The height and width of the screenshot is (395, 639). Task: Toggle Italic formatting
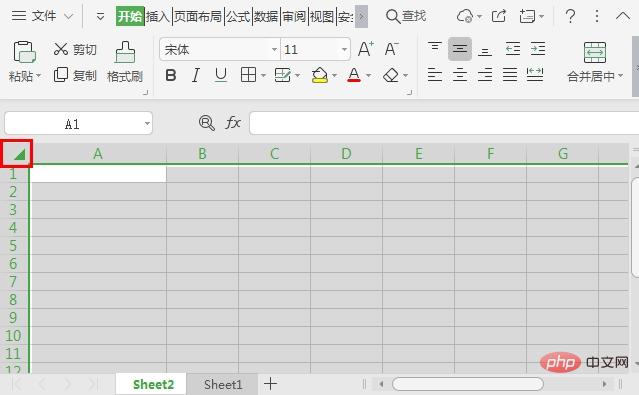tap(196, 75)
